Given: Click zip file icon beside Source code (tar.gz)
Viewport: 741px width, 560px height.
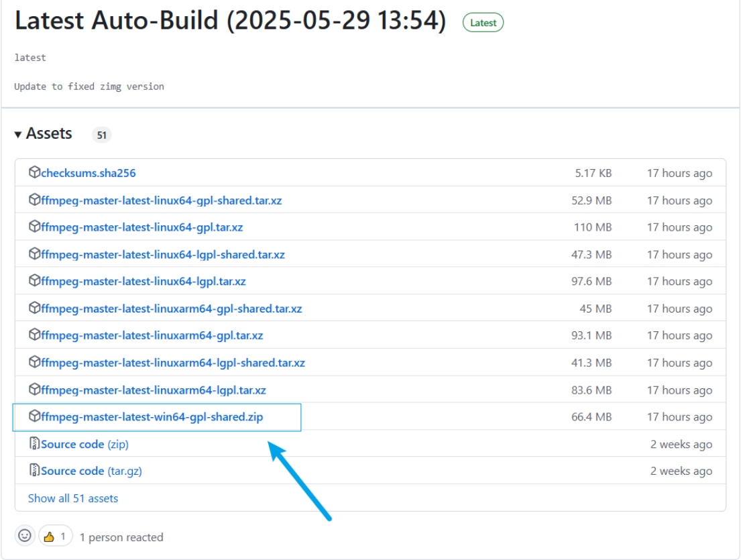Looking at the screenshot, I should coord(34,470).
